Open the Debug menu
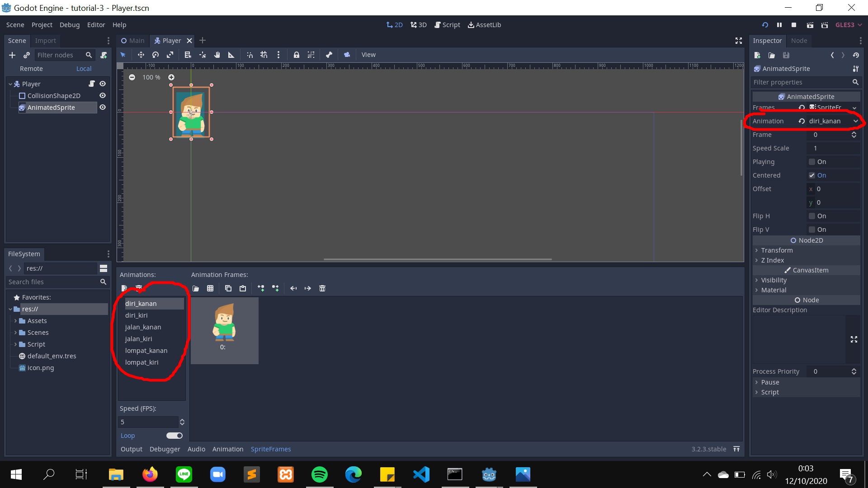The image size is (868, 488). pyautogui.click(x=70, y=25)
